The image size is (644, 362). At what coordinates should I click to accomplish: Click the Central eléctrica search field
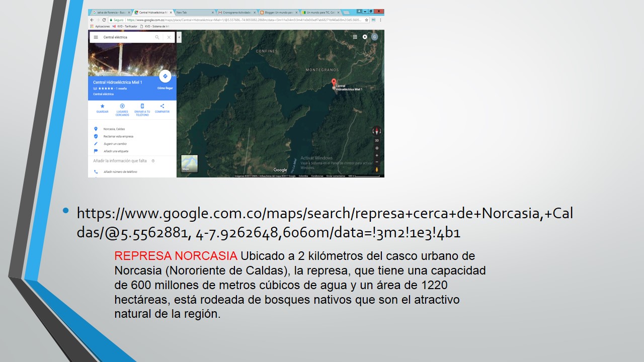128,37
